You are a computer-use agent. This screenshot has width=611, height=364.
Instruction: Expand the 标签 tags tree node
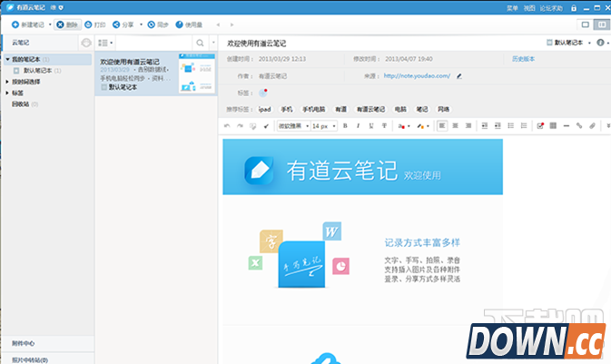[x=7, y=93]
